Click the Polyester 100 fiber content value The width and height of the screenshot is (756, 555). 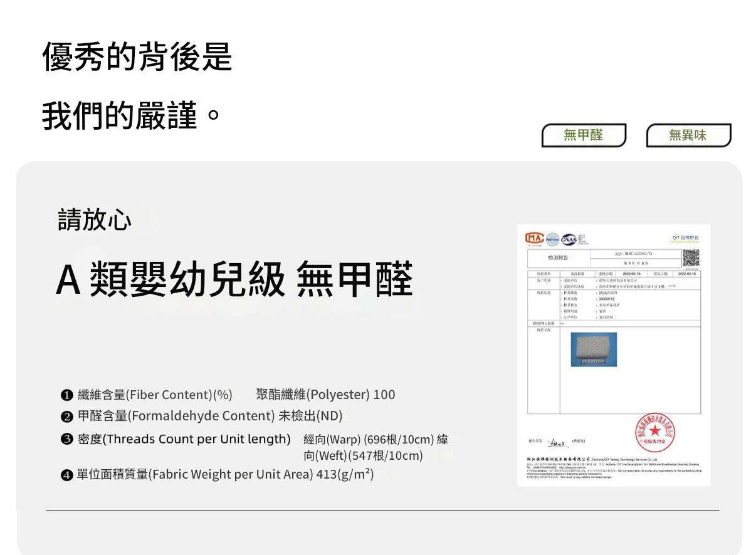pos(325,395)
